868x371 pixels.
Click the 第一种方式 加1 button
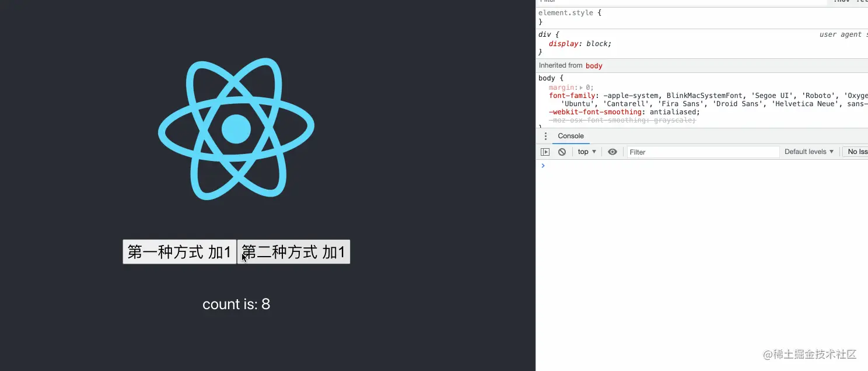pos(180,252)
